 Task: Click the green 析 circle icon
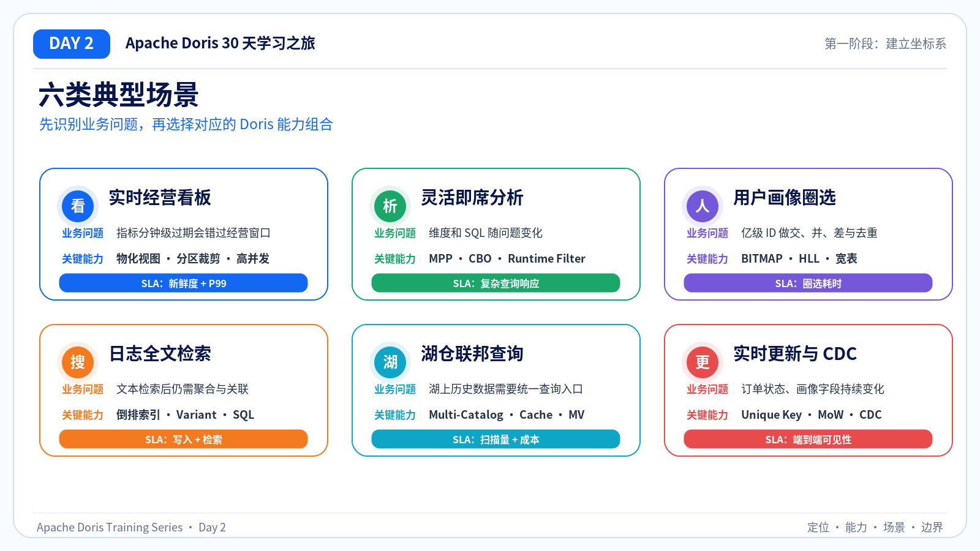390,206
